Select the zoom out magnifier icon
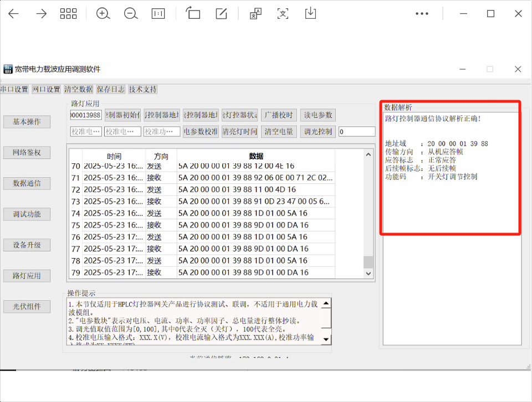The image size is (532, 402). pos(131,13)
